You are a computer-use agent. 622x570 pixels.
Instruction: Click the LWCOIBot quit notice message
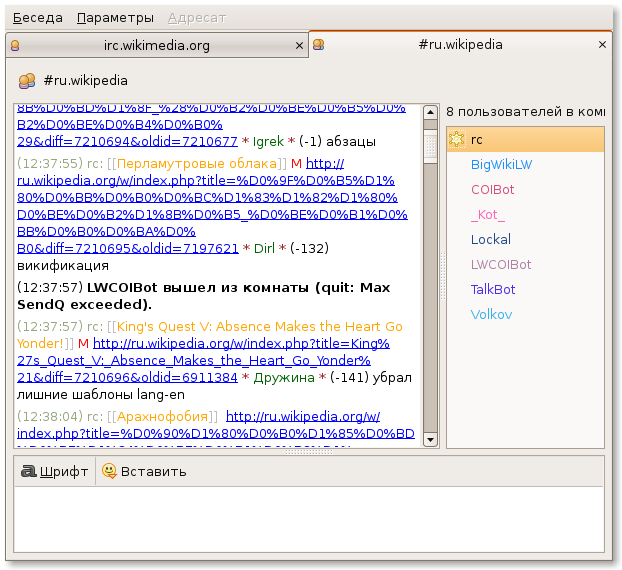coord(203,296)
